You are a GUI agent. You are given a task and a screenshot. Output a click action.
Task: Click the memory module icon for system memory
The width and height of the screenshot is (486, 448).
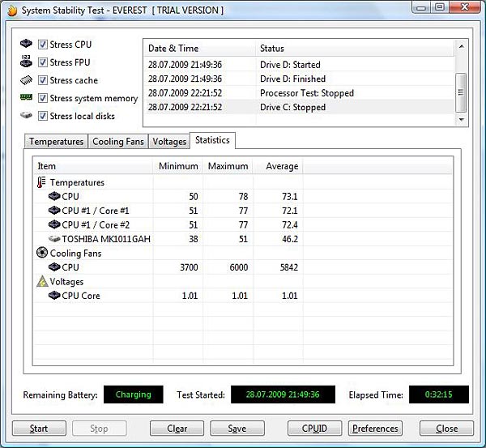27,98
